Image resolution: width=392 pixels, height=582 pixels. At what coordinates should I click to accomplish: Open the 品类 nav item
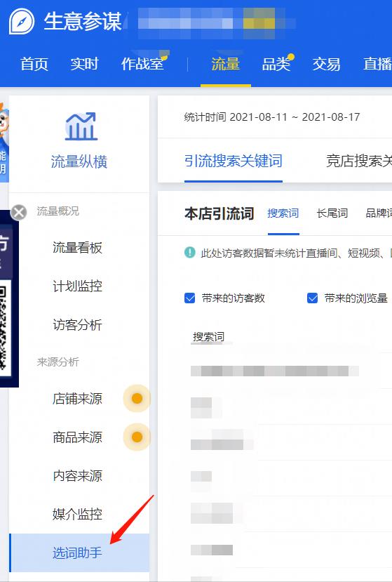pyautogui.click(x=276, y=64)
